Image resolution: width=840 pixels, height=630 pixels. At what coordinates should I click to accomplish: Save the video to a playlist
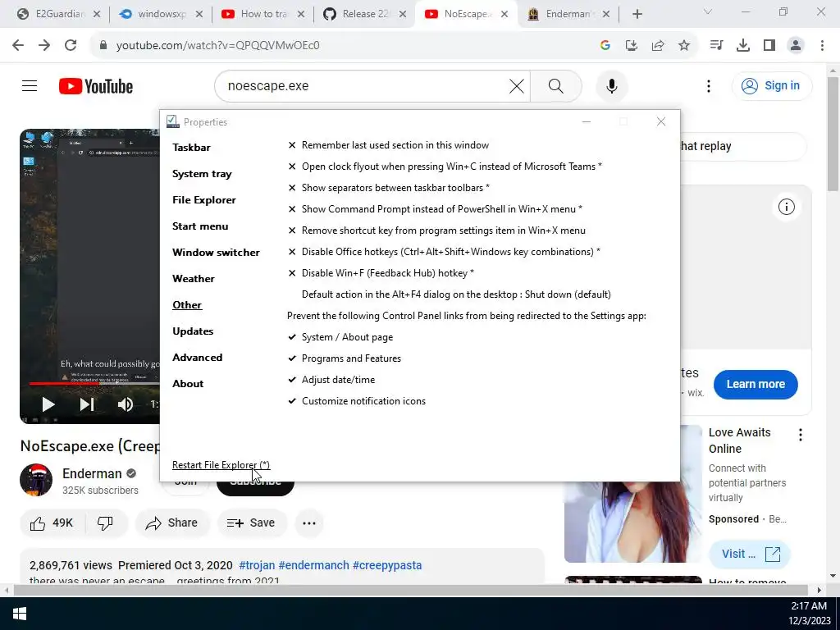tap(251, 523)
